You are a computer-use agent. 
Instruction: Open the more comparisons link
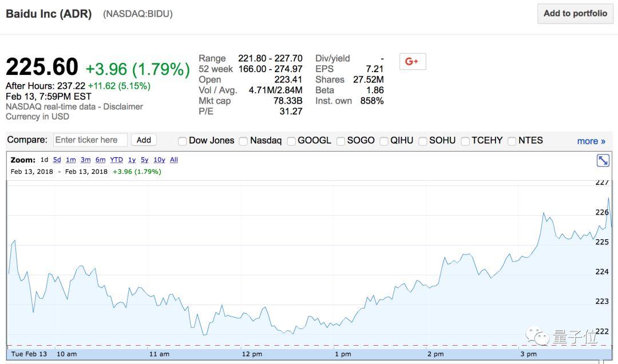591,141
